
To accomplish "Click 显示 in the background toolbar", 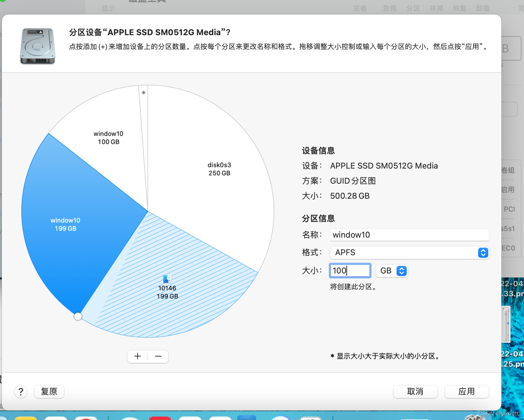I will (x=108, y=8).
